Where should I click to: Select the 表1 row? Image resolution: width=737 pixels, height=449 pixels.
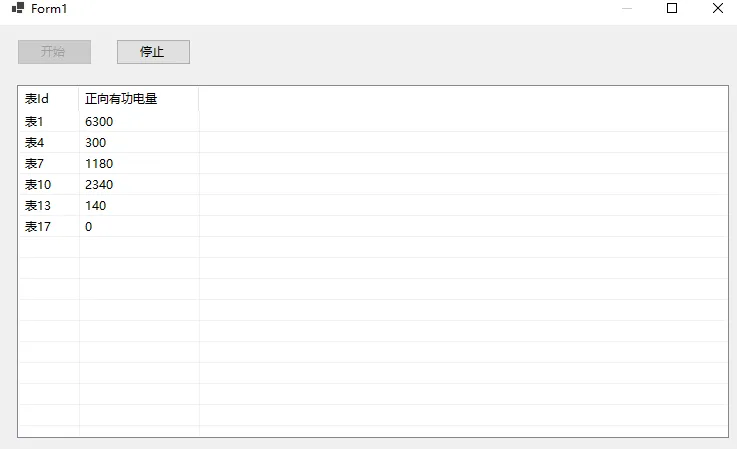pos(34,121)
